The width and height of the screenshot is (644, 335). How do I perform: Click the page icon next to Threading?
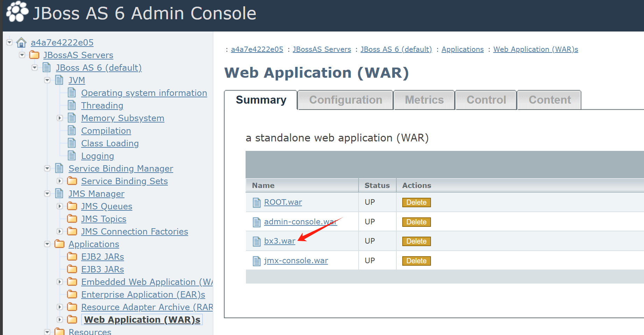tap(72, 105)
